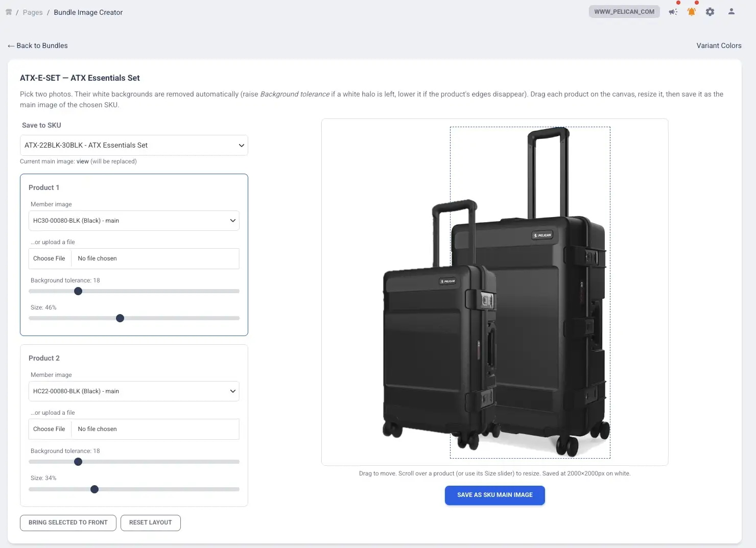
Task: Click the ATX-E-SET bundle title
Action: [x=80, y=78]
